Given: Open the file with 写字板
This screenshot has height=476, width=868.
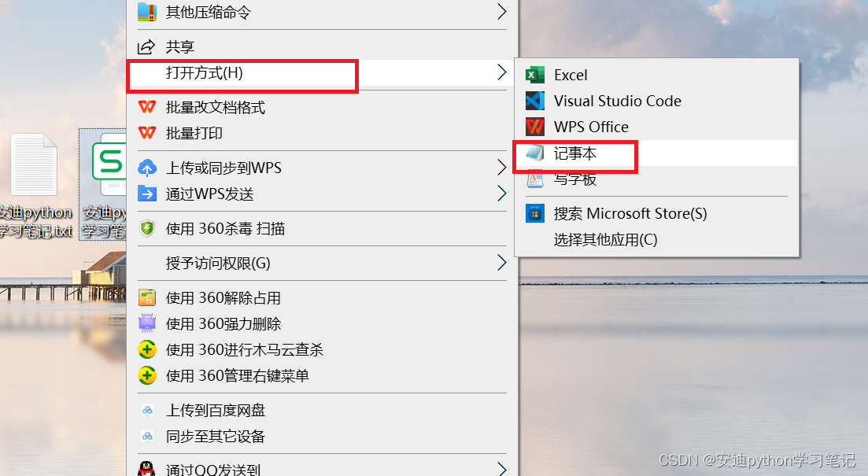Looking at the screenshot, I should coord(656,179).
